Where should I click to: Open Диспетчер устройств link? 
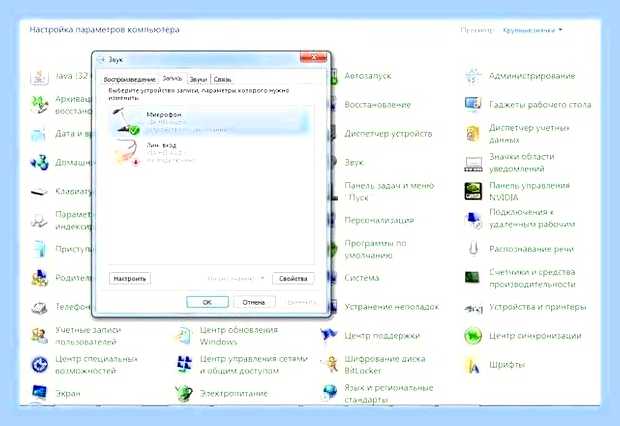[x=388, y=134]
